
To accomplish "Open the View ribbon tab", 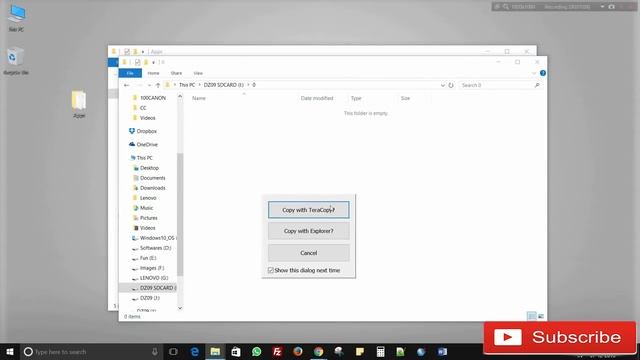I will [x=198, y=73].
